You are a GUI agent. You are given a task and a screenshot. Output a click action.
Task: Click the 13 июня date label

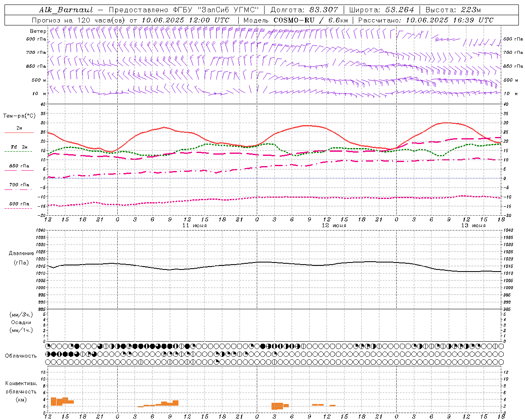473,226
